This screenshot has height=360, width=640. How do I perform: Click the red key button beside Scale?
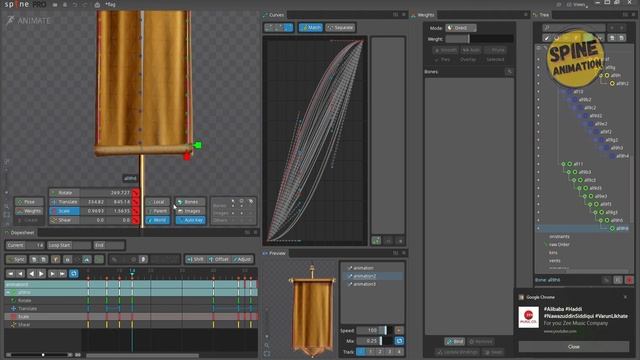click(x=136, y=211)
